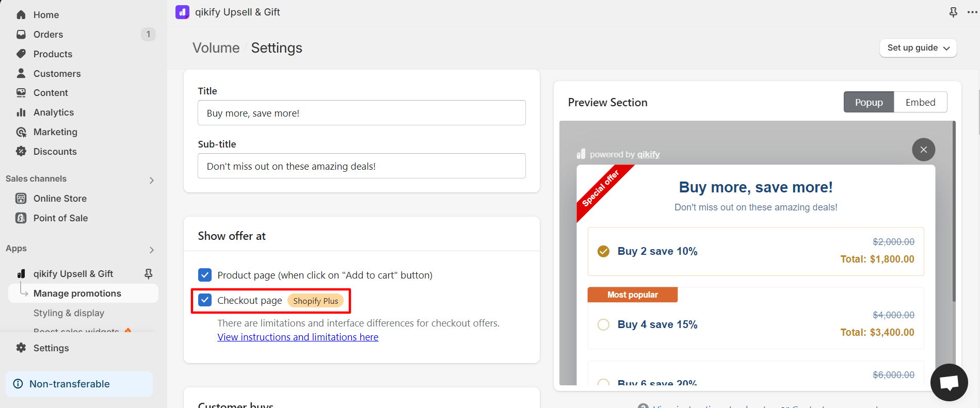Click the Non-transferable banner

point(79,384)
